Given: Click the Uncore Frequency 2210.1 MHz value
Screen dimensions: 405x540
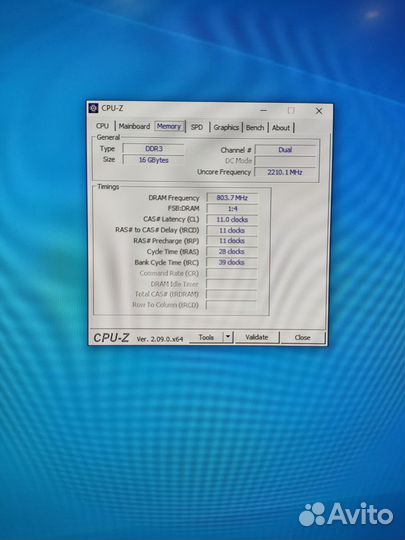Looking at the screenshot, I should point(285,172).
